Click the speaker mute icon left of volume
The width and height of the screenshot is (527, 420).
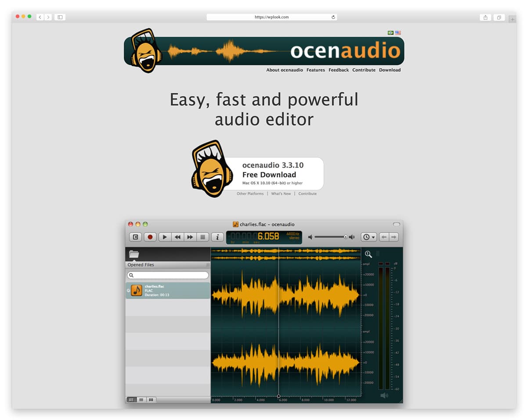310,237
